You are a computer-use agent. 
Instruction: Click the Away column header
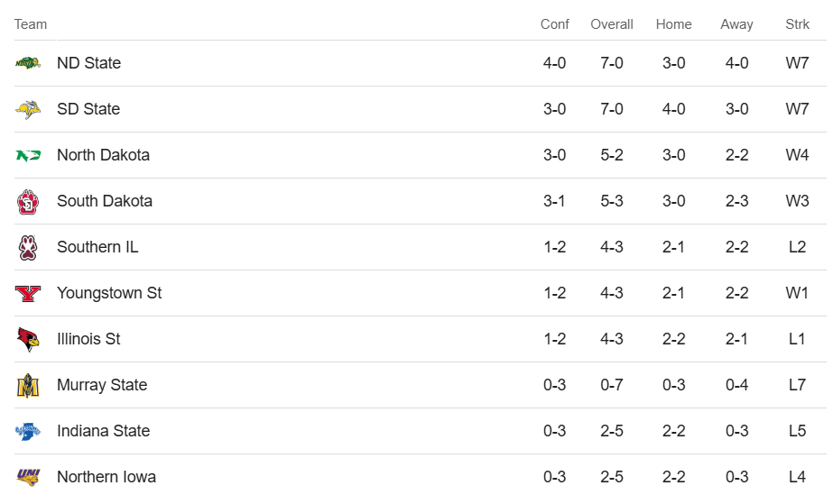coord(736,24)
